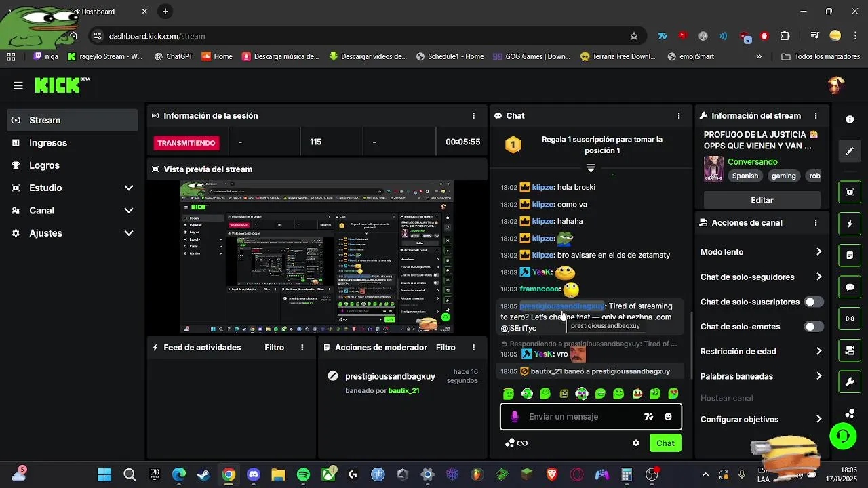
Task: Open Todos los marcadores folder
Action: [x=821, y=56]
